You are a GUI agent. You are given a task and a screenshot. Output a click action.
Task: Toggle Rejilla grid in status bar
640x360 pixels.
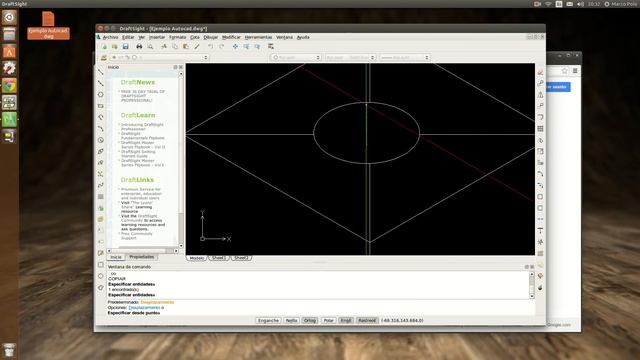291,320
